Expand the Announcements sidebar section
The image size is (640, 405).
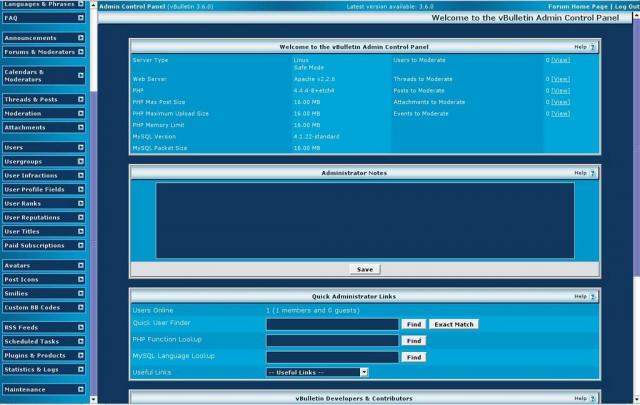point(80,38)
